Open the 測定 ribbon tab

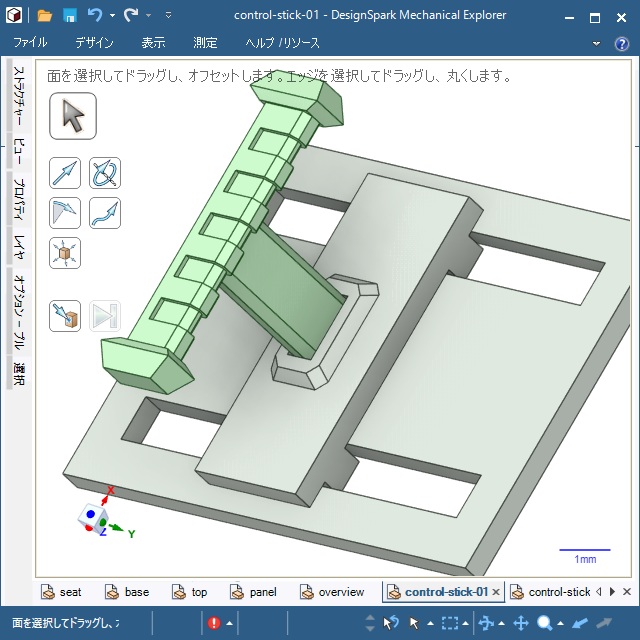(205, 43)
